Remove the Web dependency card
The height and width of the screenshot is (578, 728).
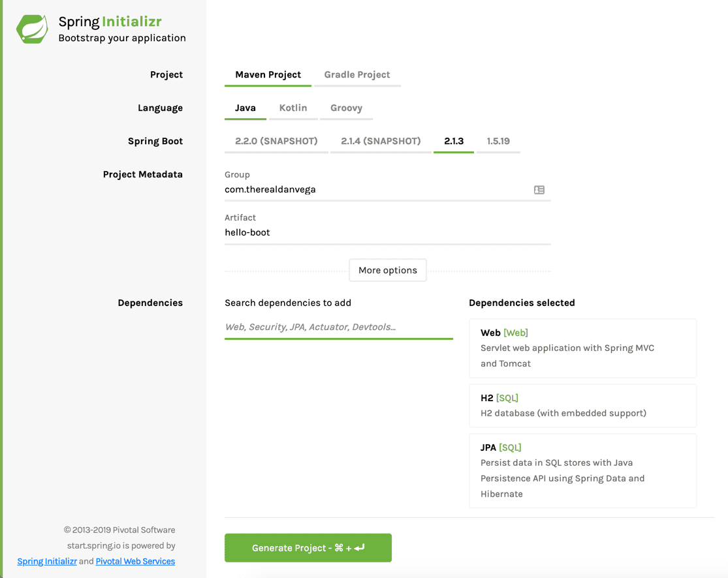pos(582,348)
